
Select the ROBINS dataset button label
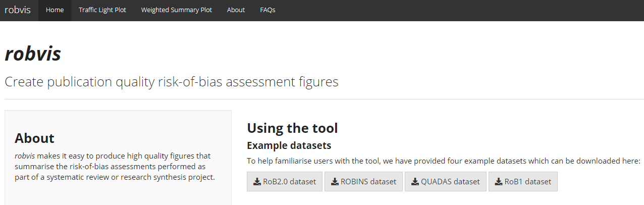(x=368, y=182)
